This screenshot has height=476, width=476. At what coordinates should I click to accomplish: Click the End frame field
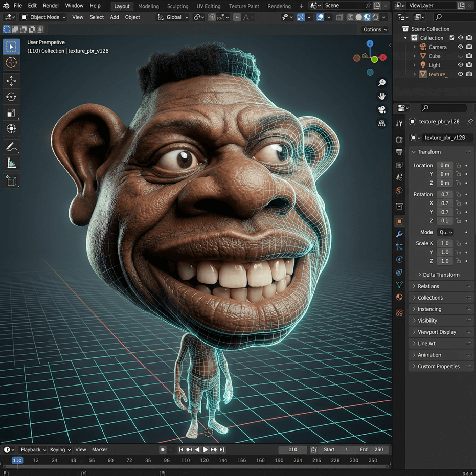372,450
